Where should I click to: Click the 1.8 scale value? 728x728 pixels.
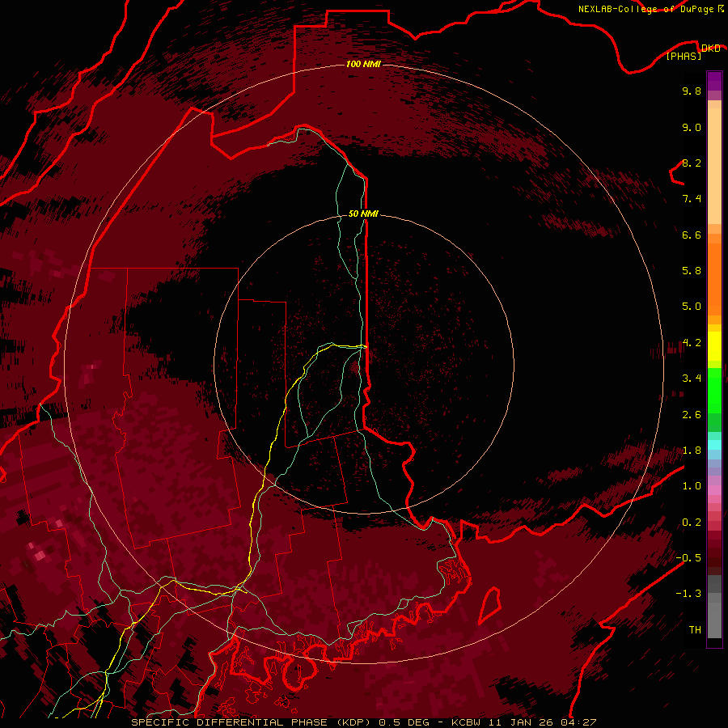[x=692, y=451]
